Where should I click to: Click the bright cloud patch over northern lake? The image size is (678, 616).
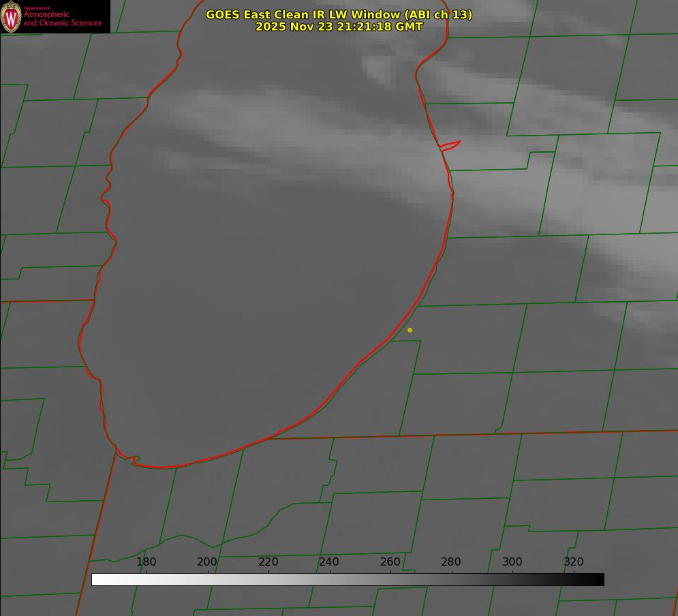(x=376, y=68)
